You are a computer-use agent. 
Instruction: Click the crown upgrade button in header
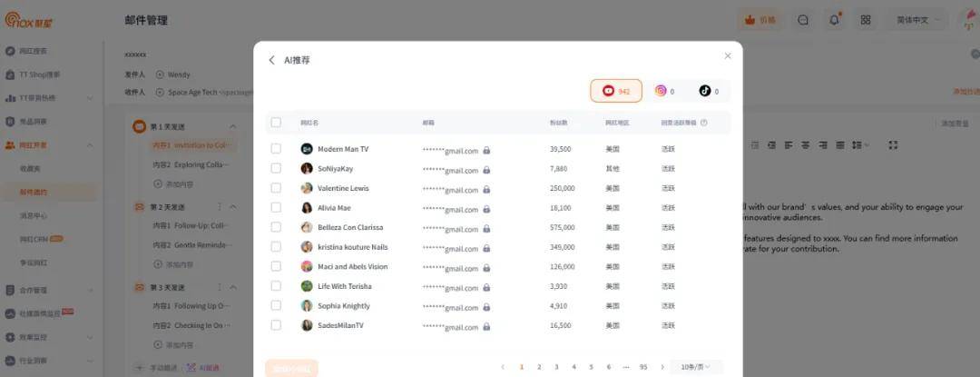[760, 20]
